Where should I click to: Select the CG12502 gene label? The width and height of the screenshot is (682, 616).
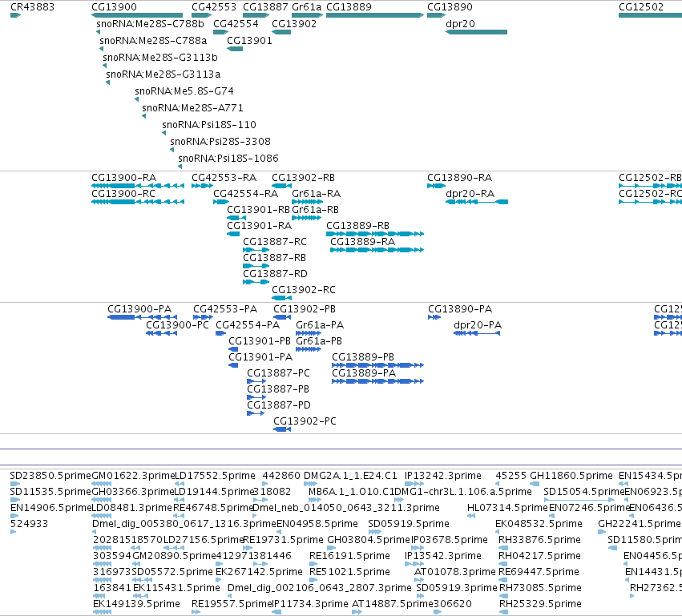(x=641, y=7)
